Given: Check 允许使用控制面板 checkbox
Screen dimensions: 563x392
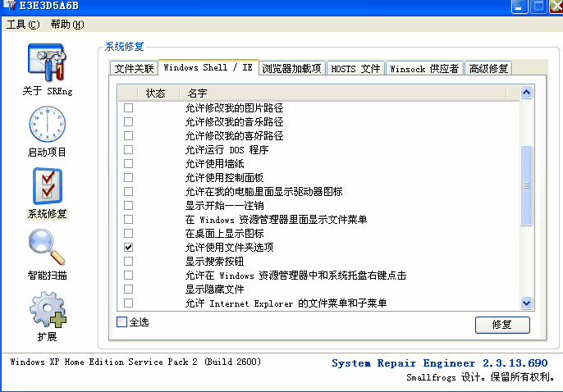Looking at the screenshot, I should (x=128, y=177).
